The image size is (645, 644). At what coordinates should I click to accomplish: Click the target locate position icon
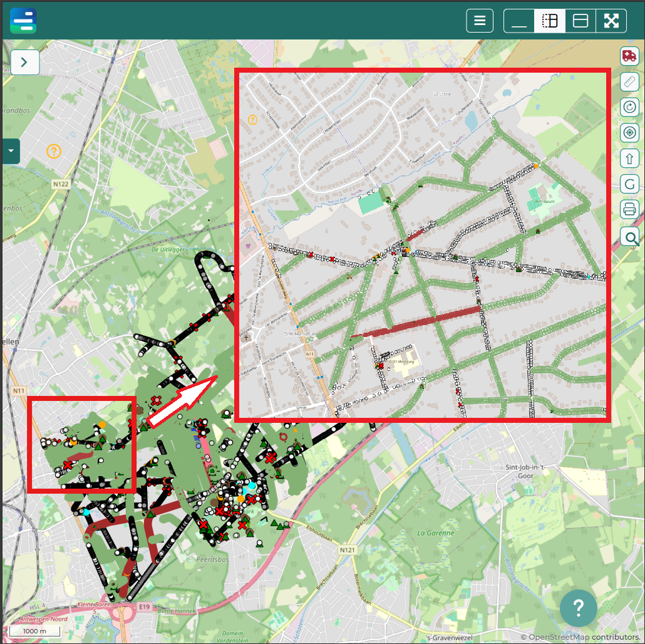tap(629, 133)
